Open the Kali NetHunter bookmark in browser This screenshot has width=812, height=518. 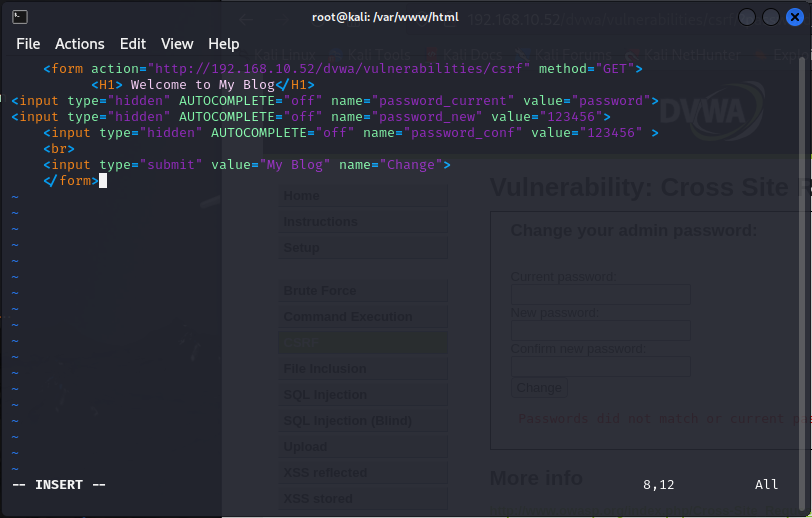[x=684, y=55]
